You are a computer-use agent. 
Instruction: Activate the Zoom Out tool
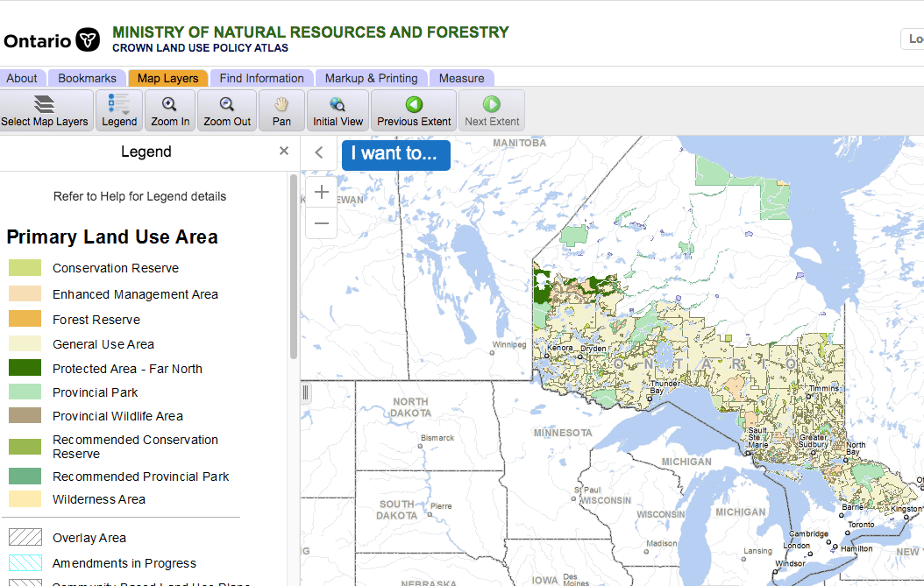(227, 110)
